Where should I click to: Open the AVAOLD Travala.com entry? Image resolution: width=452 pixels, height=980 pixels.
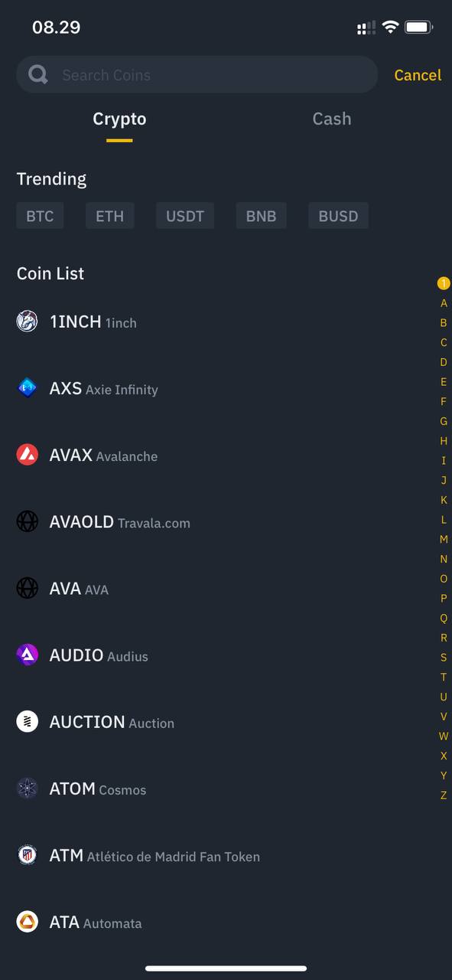tap(226, 522)
